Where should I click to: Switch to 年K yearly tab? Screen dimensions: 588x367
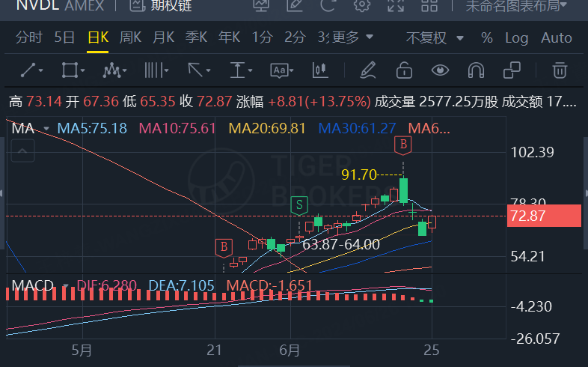[x=229, y=37]
